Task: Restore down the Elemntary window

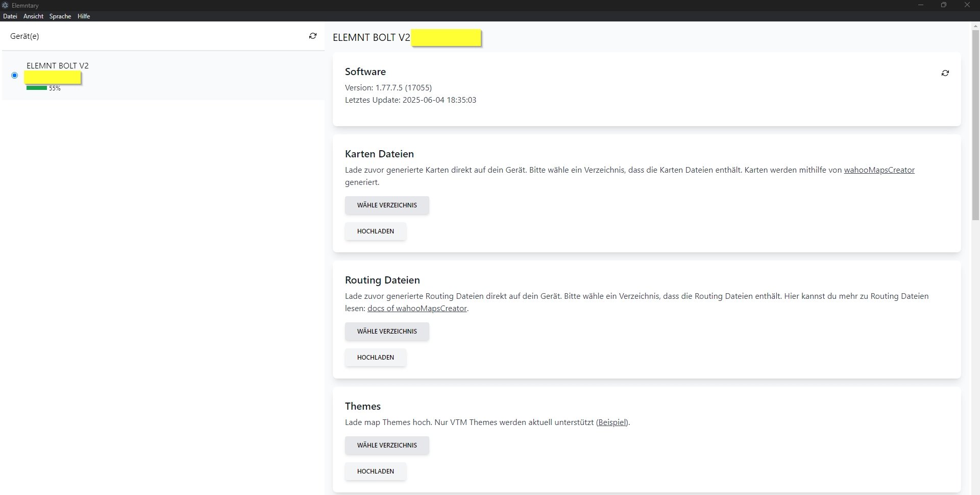Action: click(944, 5)
